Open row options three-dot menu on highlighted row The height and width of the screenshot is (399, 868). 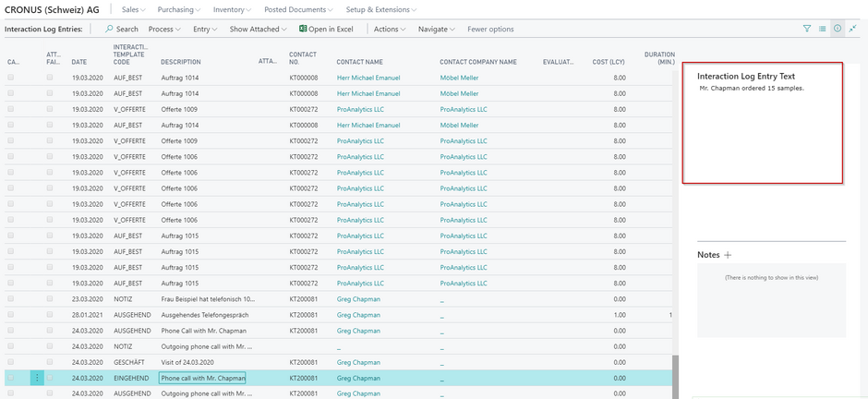click(x=37, y=378)
